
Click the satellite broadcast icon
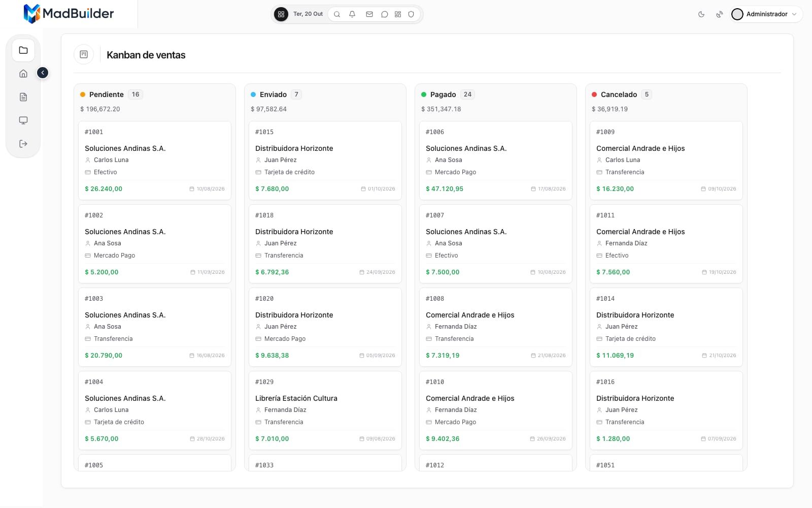click(719, 14)
